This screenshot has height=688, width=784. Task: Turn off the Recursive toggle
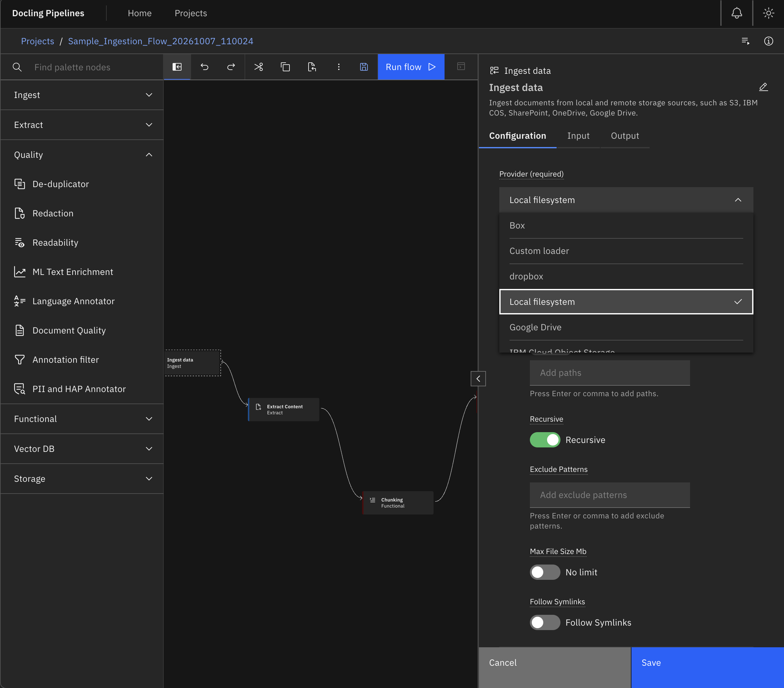tap(545, 440)
